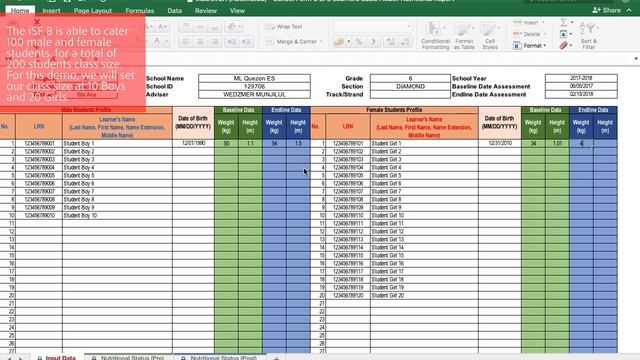This screenshot has height=360, width=640.
Task: Click the Fill down icon
Action: click(x=563, y=34)
